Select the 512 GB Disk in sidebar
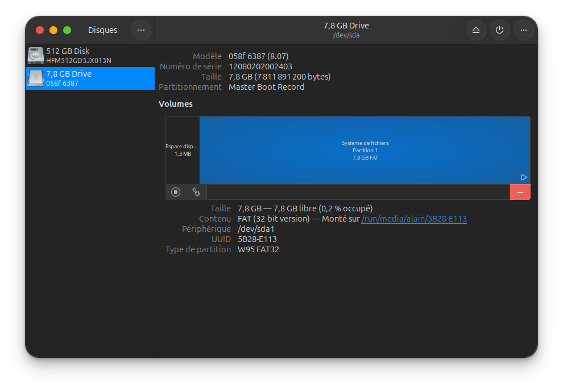 90,56
